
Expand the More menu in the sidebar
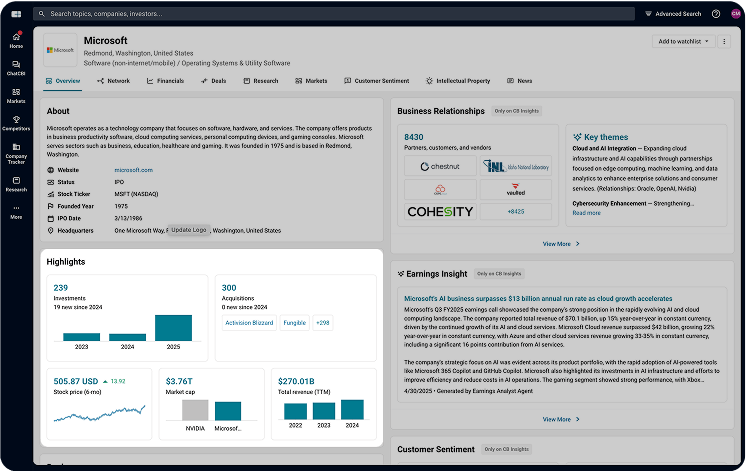(x=16, y=211)
